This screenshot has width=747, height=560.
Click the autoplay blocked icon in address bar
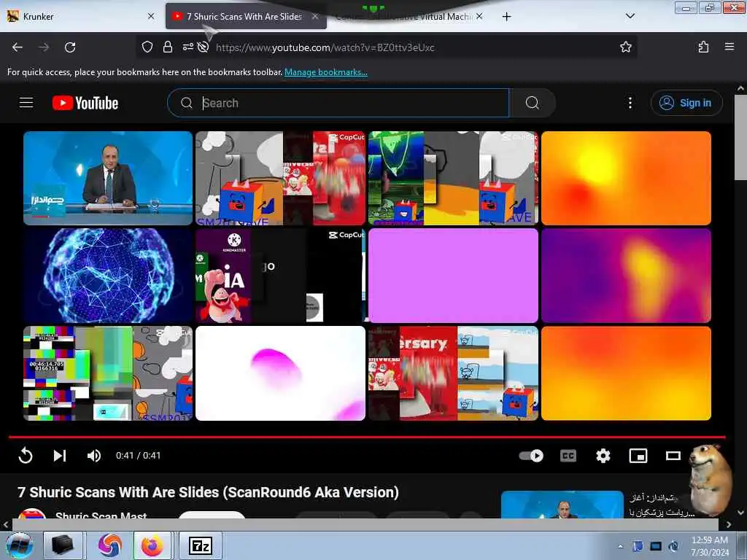click(204, 47)
